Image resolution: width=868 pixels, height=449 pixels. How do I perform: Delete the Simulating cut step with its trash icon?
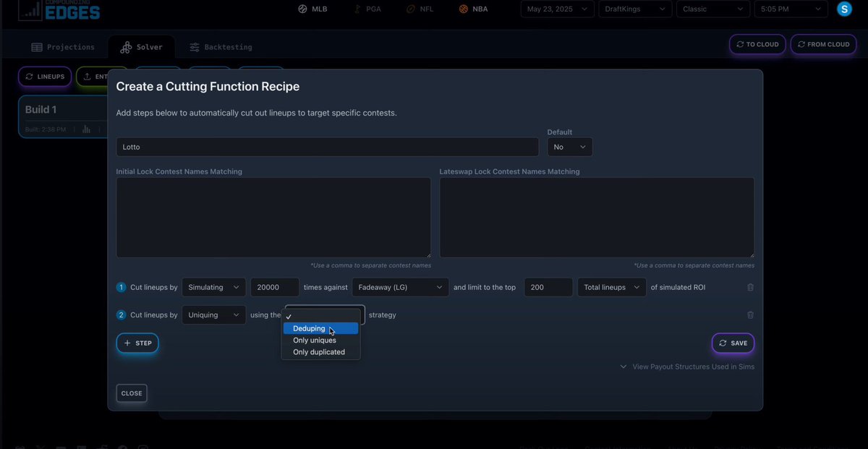point(750,287)
